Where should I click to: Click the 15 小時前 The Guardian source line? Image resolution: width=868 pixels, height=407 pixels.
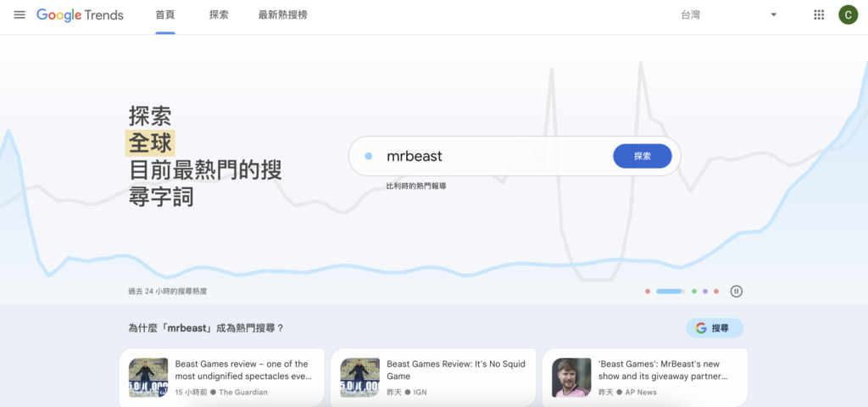click(221, 392)
